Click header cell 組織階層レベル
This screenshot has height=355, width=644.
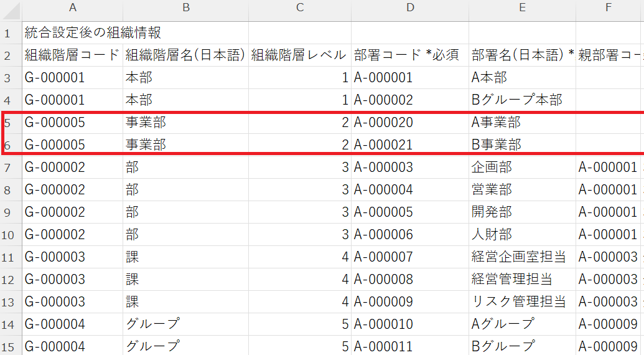tap(300, 55)
